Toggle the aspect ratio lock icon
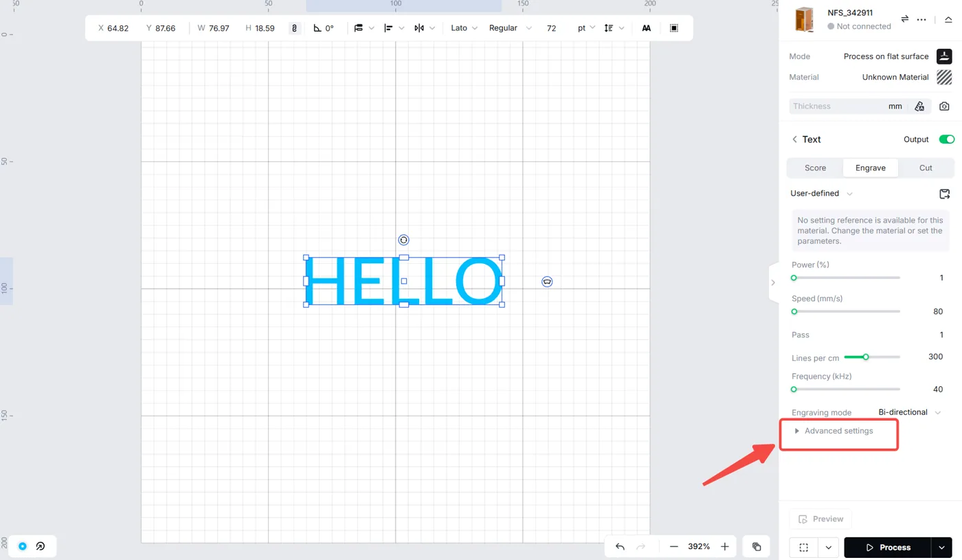 (x=295, y=28)
